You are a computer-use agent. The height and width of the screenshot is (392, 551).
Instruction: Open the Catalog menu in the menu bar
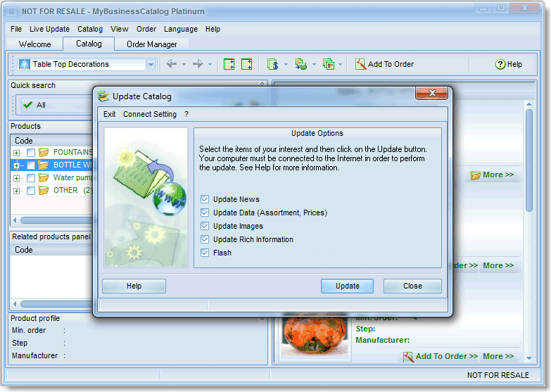pos(90,29)
